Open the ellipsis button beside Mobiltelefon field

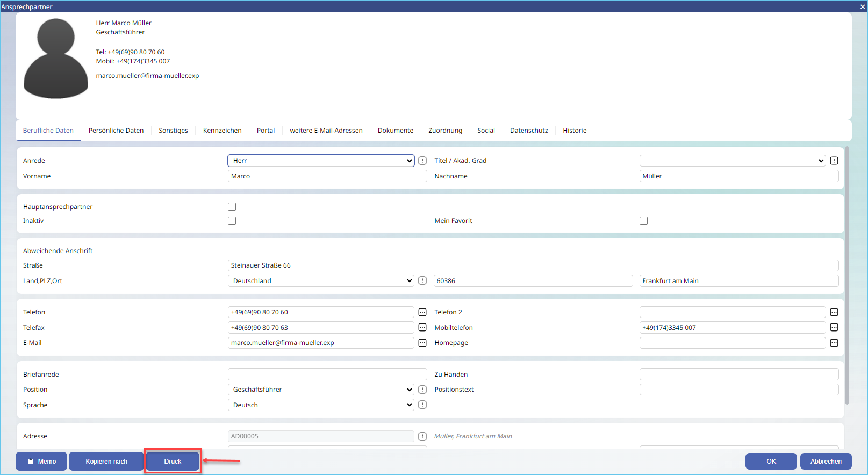click(834, 328)
